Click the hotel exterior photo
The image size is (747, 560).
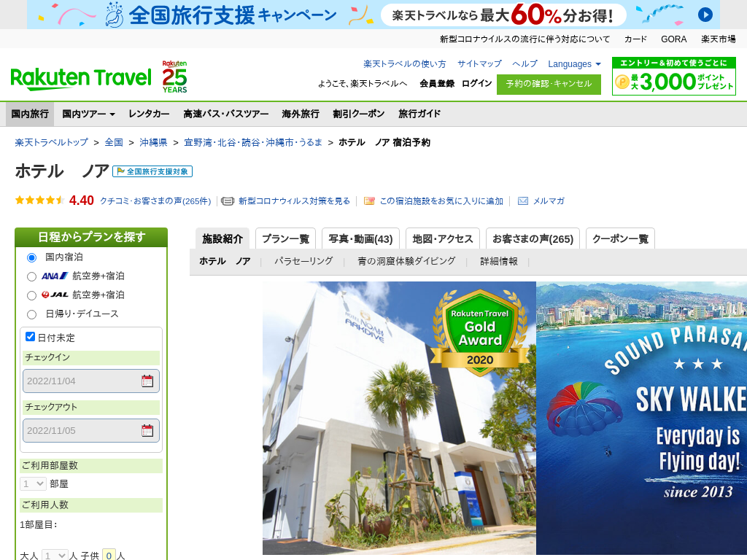coord(399,418)
